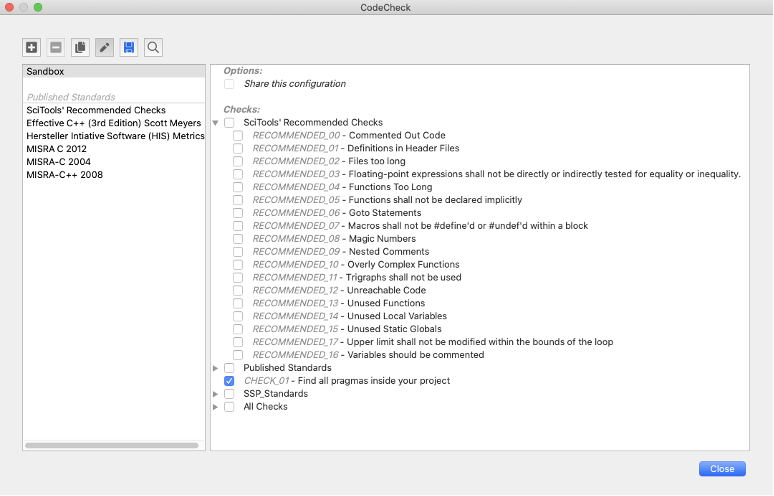
Task: Uncheck CHECK_01 Find all pragmas checkbox
Action: [229, 381]
